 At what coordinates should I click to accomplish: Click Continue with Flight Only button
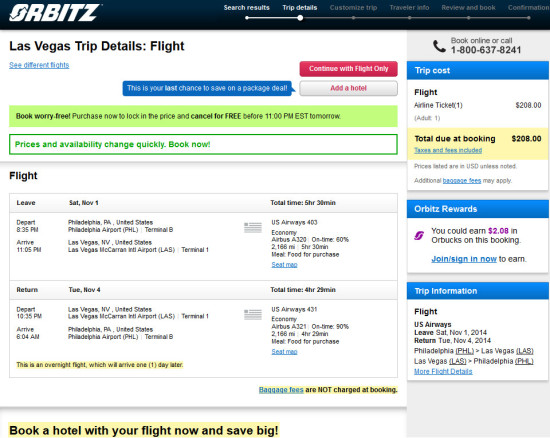point(349,69)
